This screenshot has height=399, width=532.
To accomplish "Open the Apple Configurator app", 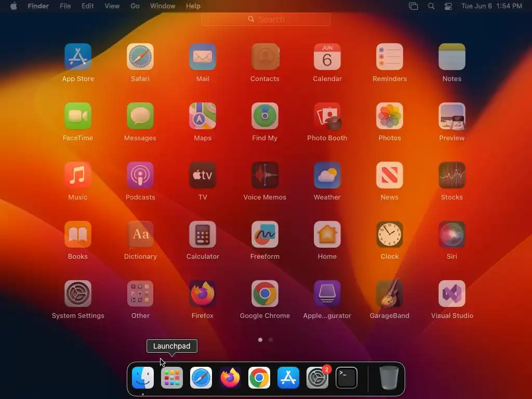I will (327, 294).
